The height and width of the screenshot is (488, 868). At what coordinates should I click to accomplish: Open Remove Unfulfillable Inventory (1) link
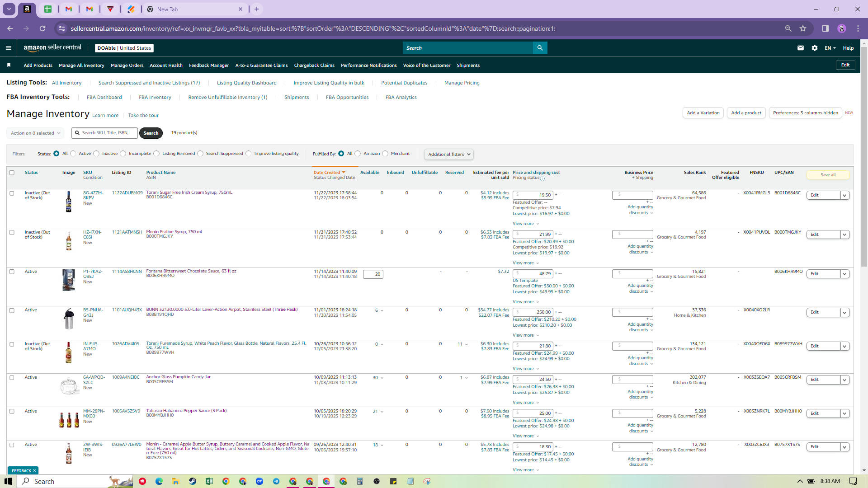(x=228, y=97)
